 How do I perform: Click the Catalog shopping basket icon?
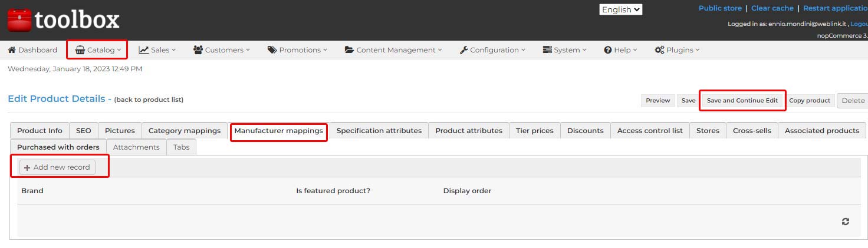coord(80,50)
